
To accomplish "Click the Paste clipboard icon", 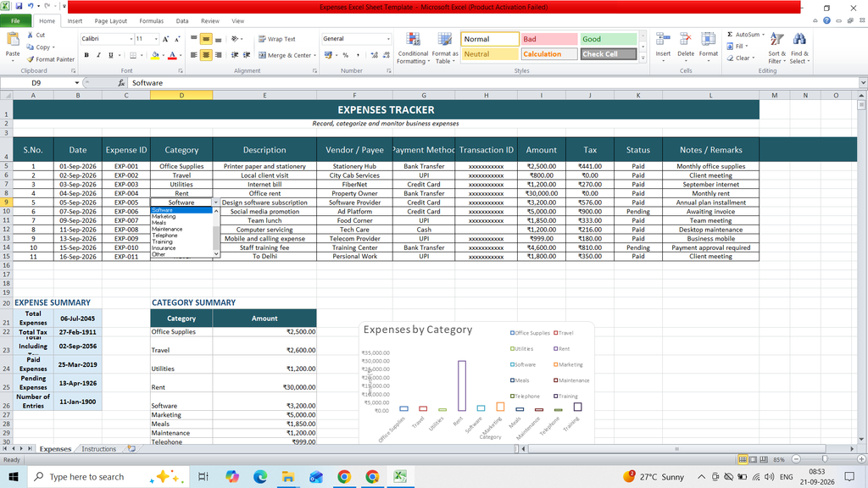I will click(x=12, y=40).
